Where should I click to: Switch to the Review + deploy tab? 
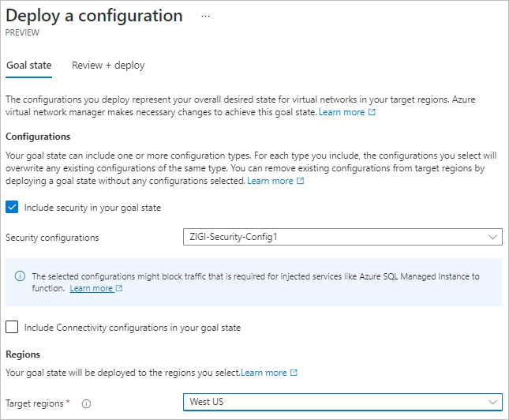(x=108, y=66)
